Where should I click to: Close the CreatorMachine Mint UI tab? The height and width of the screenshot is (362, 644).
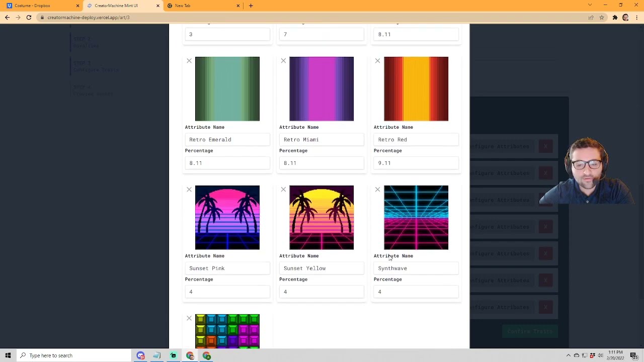click(x=158, y=6)
